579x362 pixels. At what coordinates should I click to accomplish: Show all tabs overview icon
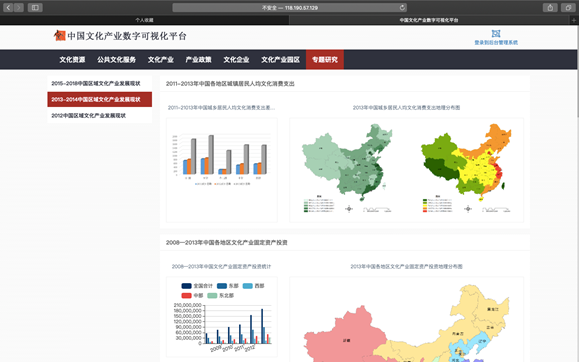pos(568,7)
